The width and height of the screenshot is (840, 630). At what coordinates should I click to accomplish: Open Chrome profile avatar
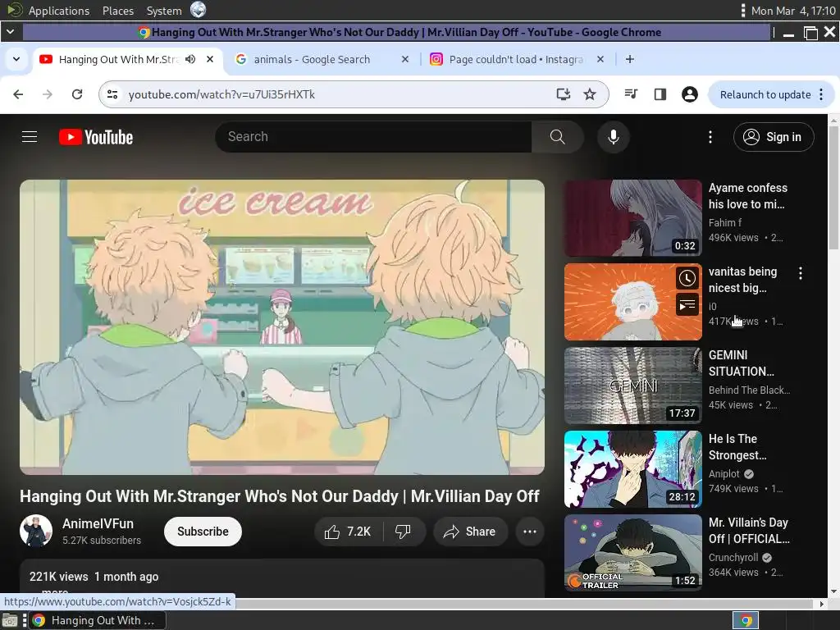[x=689, y=94]
